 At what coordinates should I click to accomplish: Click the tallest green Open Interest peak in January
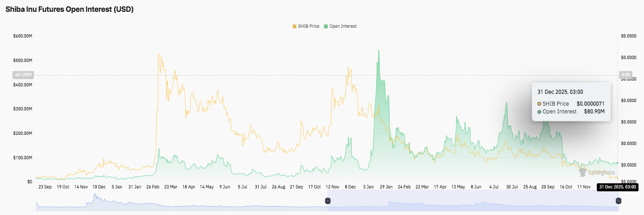point(378,51)
